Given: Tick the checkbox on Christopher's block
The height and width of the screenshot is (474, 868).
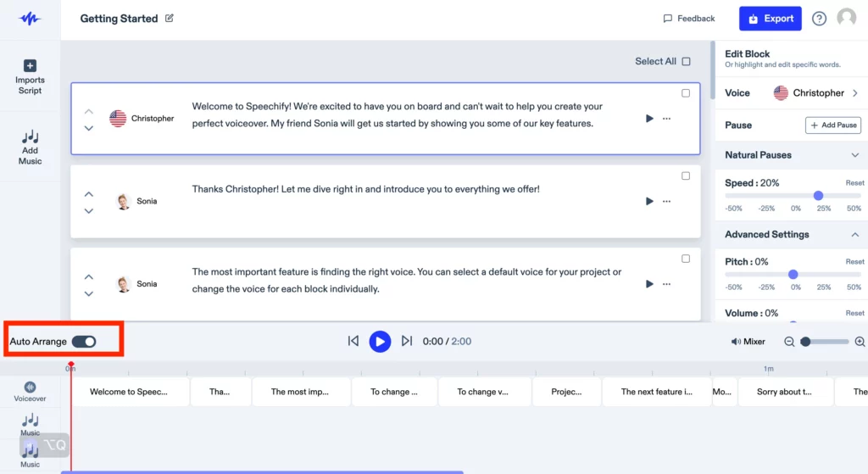Looking at the screenshot, I should tap(686, 93).
